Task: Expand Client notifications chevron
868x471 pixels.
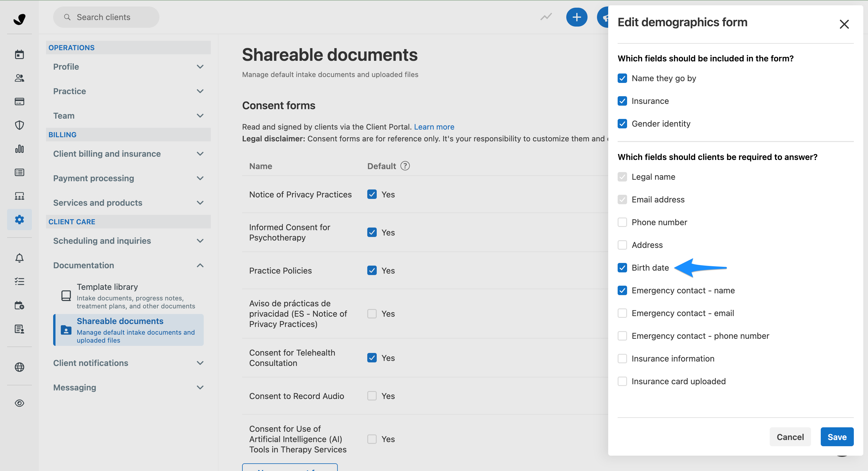Action: 200,363
